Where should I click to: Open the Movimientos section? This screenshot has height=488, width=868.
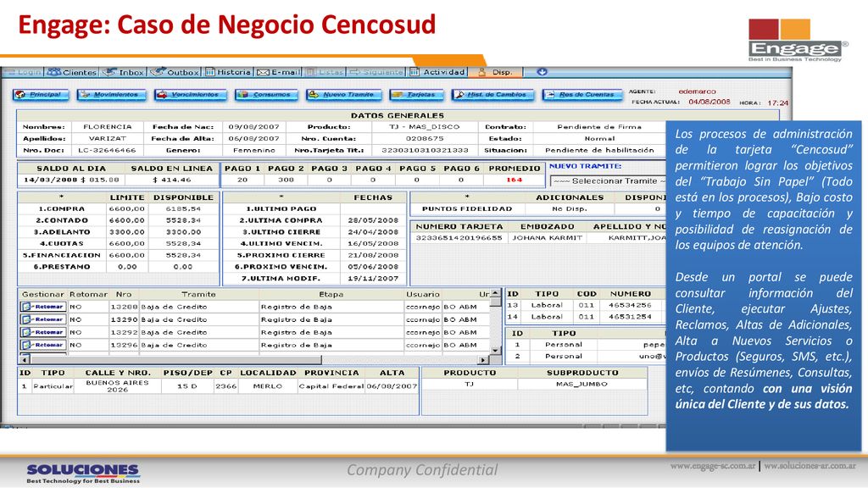coord(111,95)
